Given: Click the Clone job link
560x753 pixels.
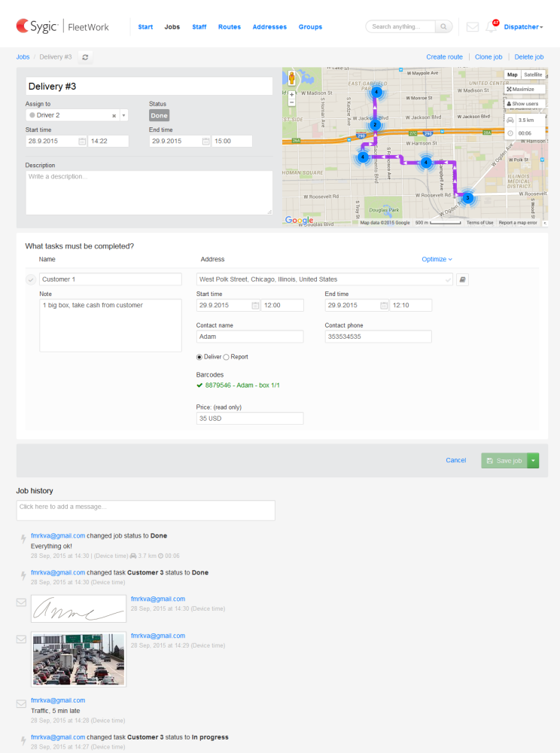Looking at the screenshot, I should click(488, 56).
